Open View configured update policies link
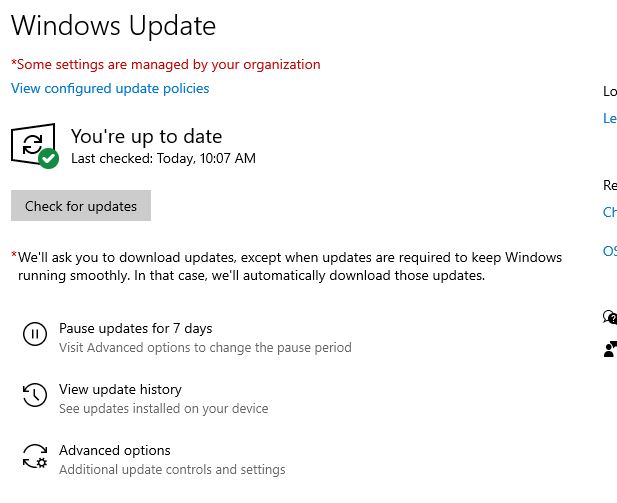Screen dimensions: 617x503 tap(110, 88)
